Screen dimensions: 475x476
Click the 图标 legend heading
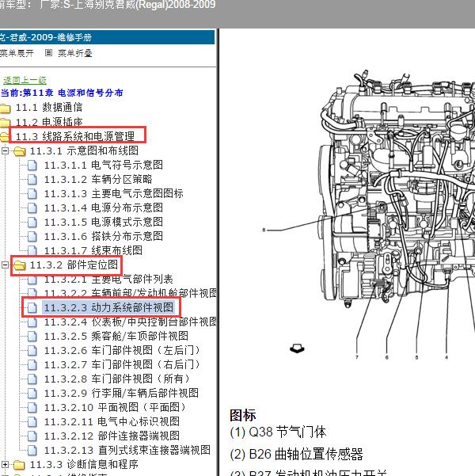(242, 415)
